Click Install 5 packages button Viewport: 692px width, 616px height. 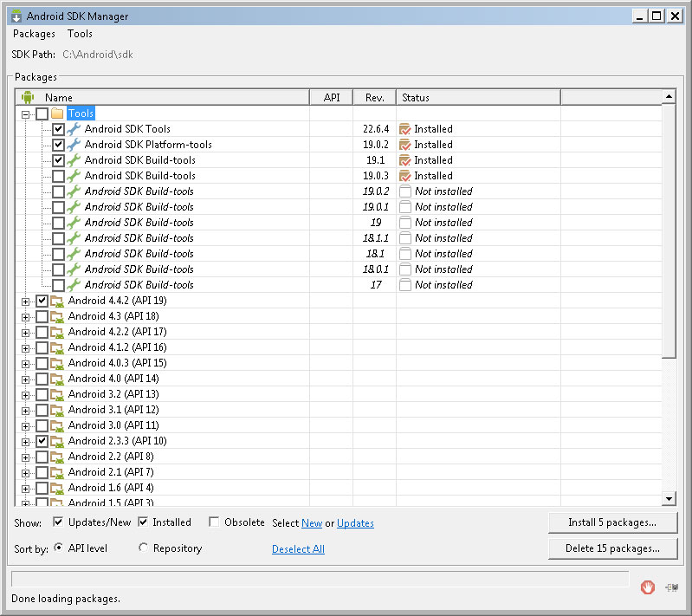[611, 522]
